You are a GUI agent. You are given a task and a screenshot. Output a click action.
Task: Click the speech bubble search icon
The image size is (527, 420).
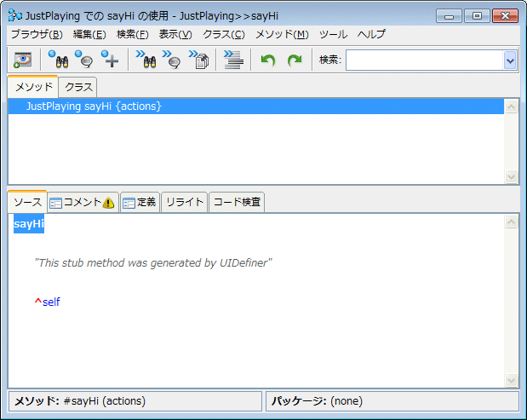click(x=83, y=60)
